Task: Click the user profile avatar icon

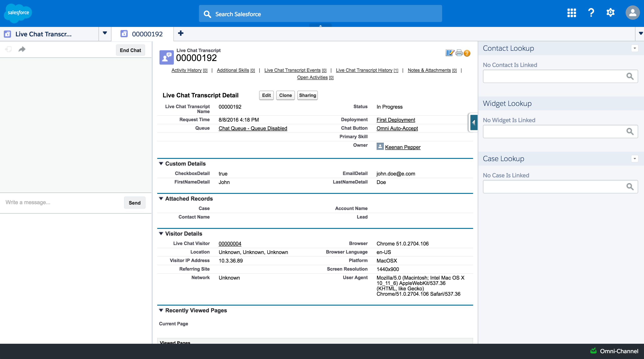Action: click(x=632, y=13)
